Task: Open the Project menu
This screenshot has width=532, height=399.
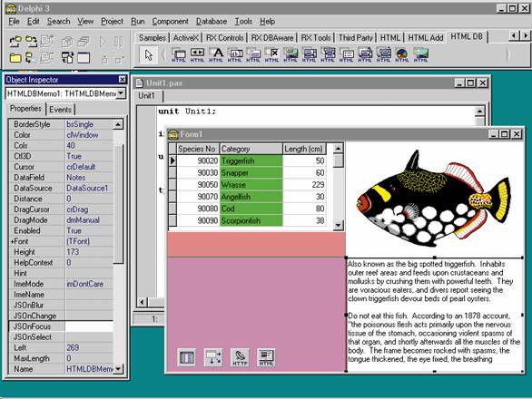Action: click(112, 22)
